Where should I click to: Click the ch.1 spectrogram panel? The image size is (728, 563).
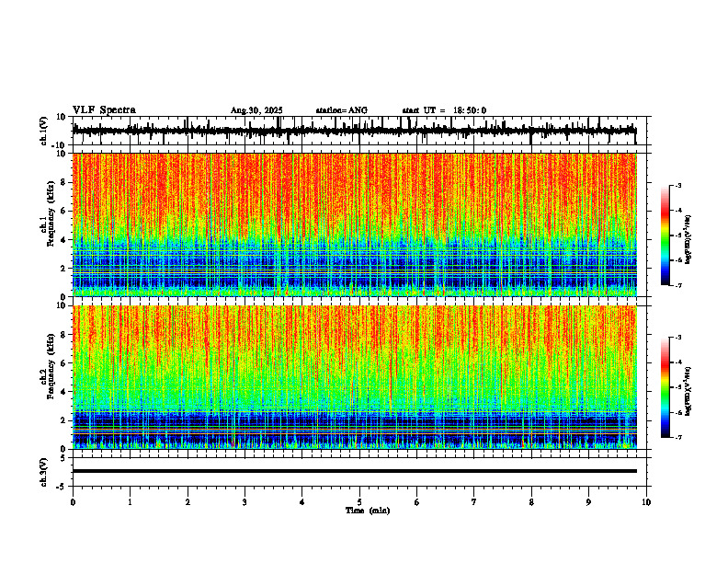355,224
